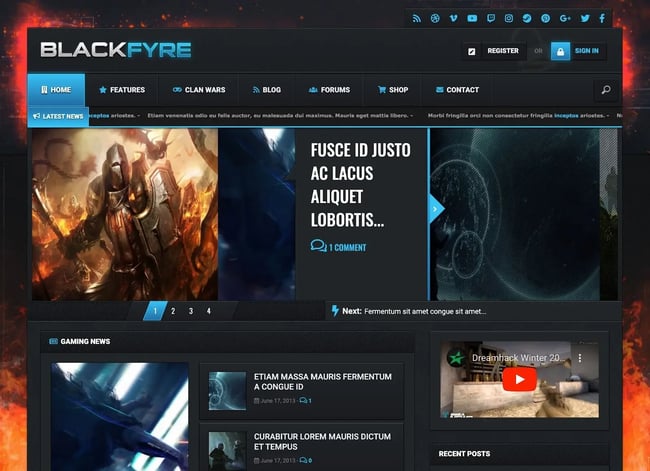Click the comment count icon under Curabitur Lorem post
This screenshot has width=650, height=471.
click(x=303, y=460)
